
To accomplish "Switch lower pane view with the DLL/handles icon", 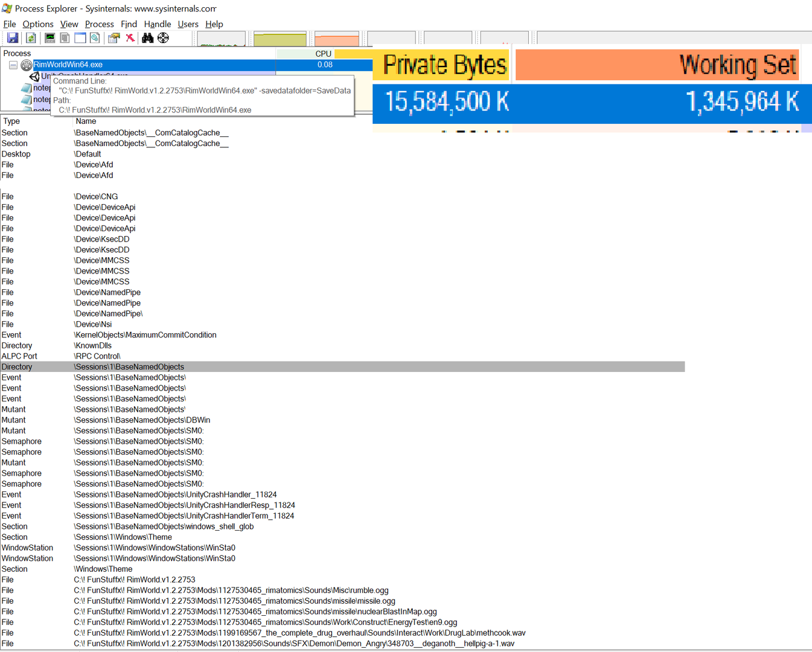I will 95,38.
